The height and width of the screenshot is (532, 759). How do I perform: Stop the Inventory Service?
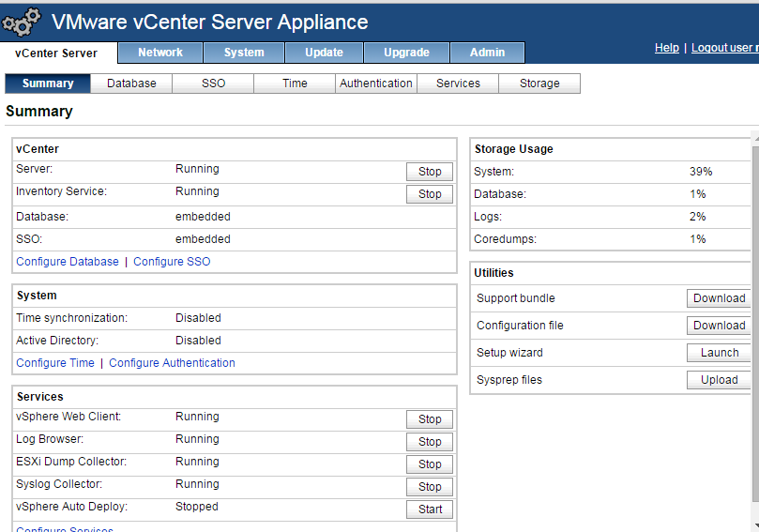[x=430, y=194]
